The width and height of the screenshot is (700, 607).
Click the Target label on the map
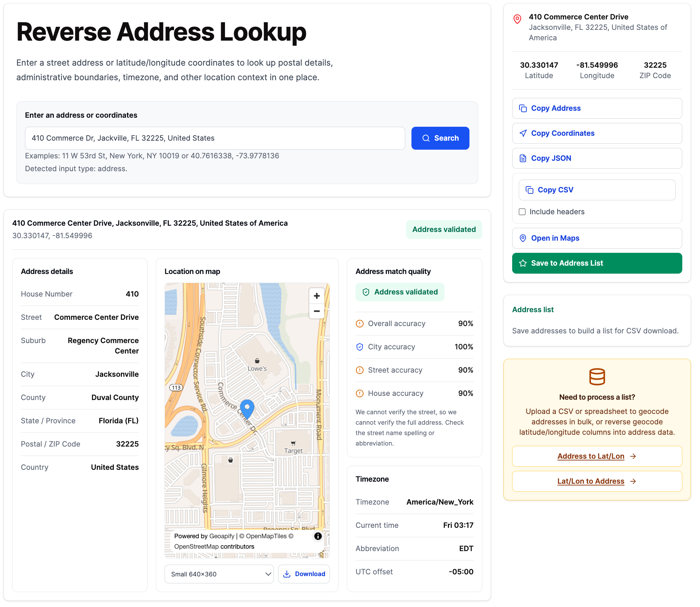click(x=293, y=451)
